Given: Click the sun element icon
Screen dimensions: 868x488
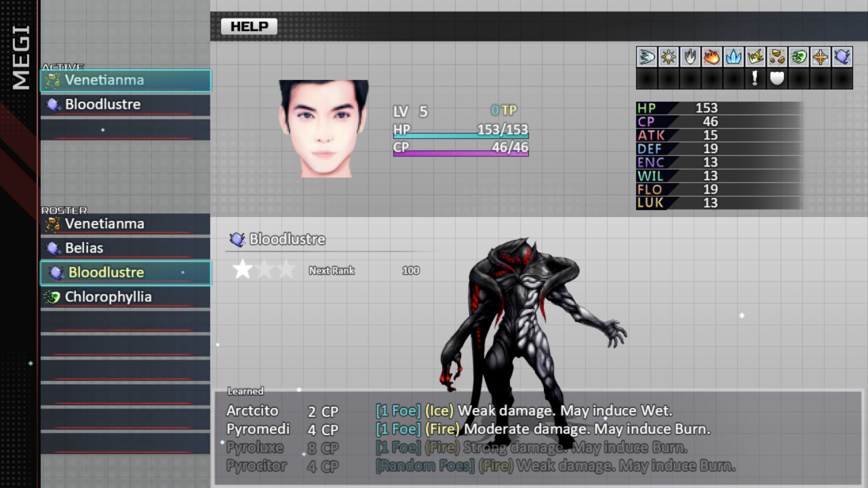Looking at the screenshot, I should tap(668, 57).
